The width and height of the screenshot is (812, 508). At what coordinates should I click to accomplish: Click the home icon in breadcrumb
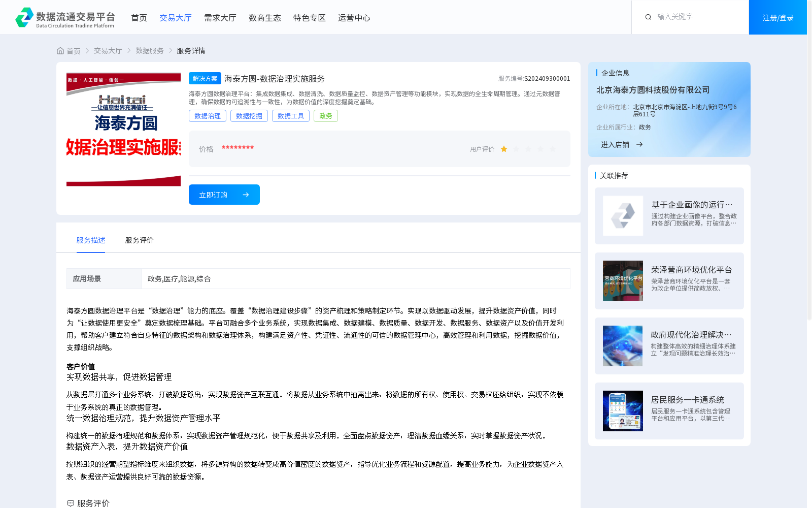click(x=60, y=51)
